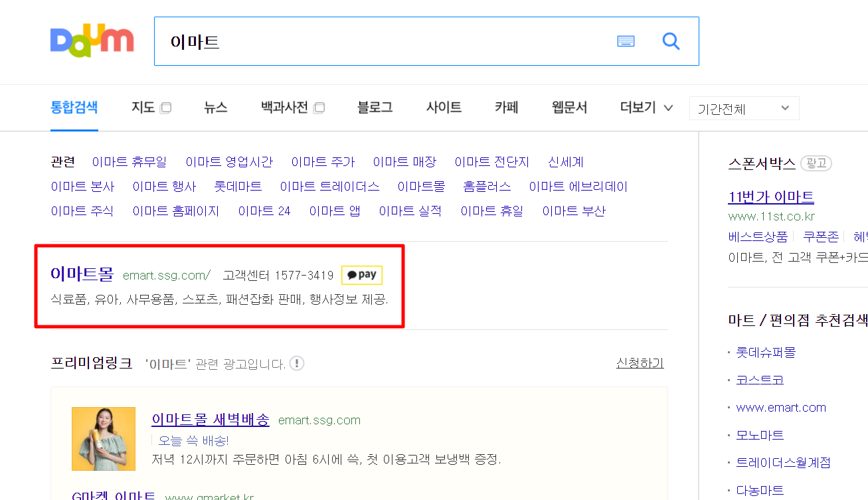This screenshot has width=868, height=500.
Task: Click related search 이마트 주식
Action: pos(82,211)
